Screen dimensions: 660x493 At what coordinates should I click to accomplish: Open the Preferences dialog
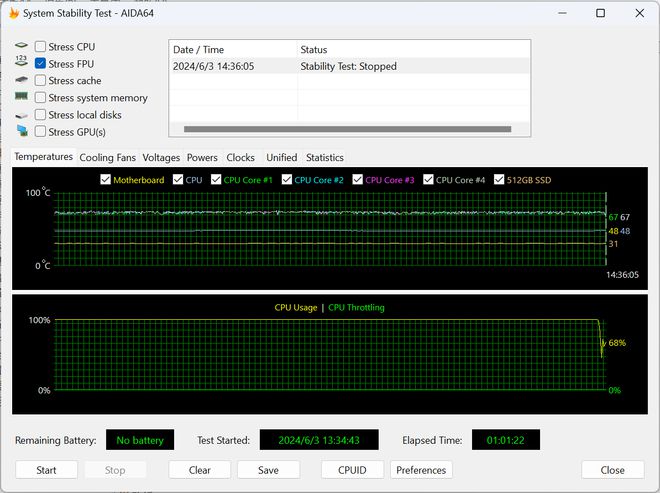421,470
